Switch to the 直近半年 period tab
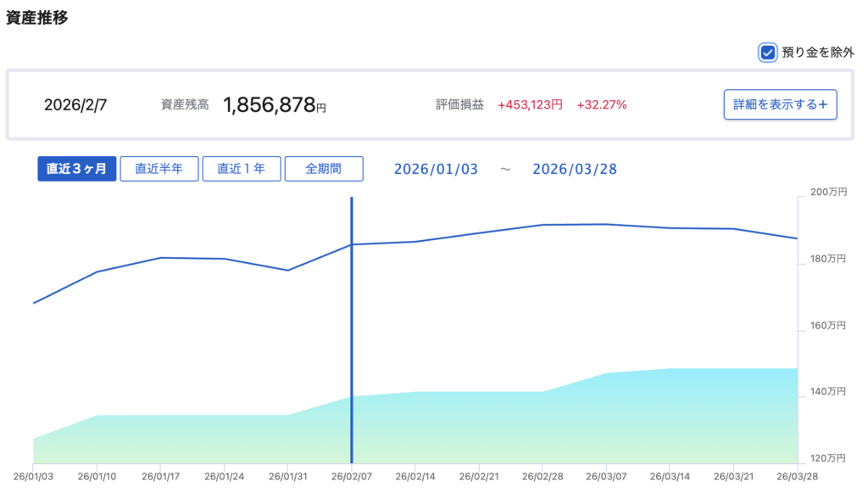The width and height of the screenshot is (868, 498). coord(159,169)
